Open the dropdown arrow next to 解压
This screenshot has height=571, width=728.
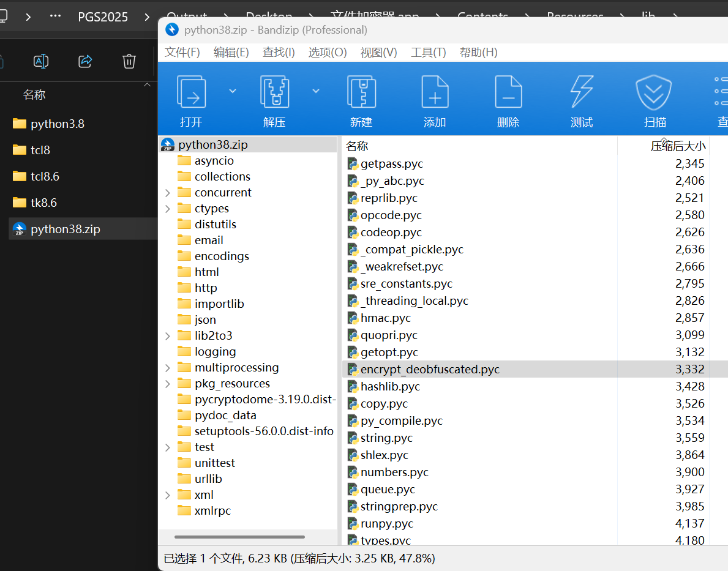coord(316,91)
